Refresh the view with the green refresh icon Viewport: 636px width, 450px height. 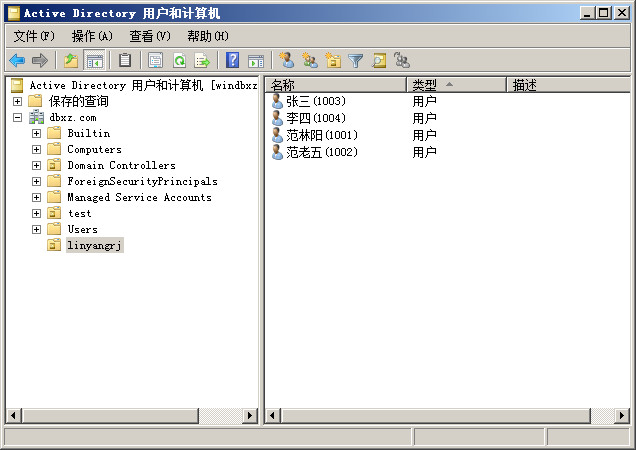point(179,61)
